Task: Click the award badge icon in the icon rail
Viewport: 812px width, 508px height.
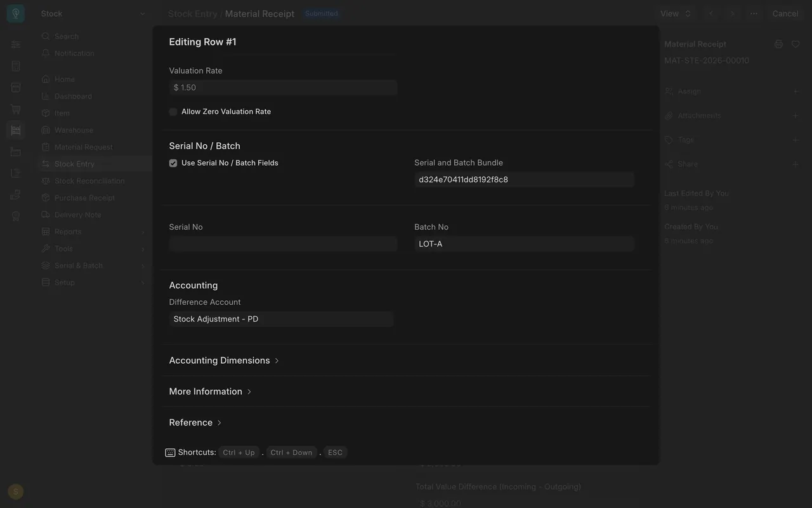Action: [x=16, y=216]
